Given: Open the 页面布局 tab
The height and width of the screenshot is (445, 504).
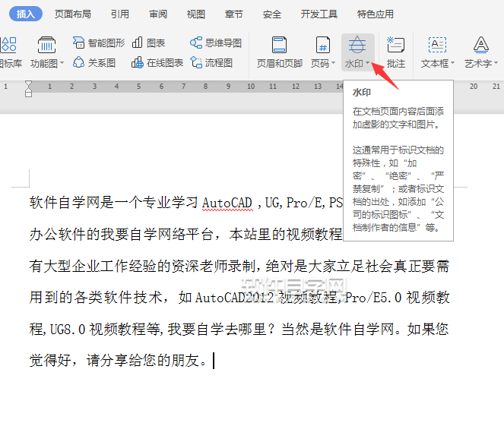Looking at the screenshot, I should click(73, 14).
